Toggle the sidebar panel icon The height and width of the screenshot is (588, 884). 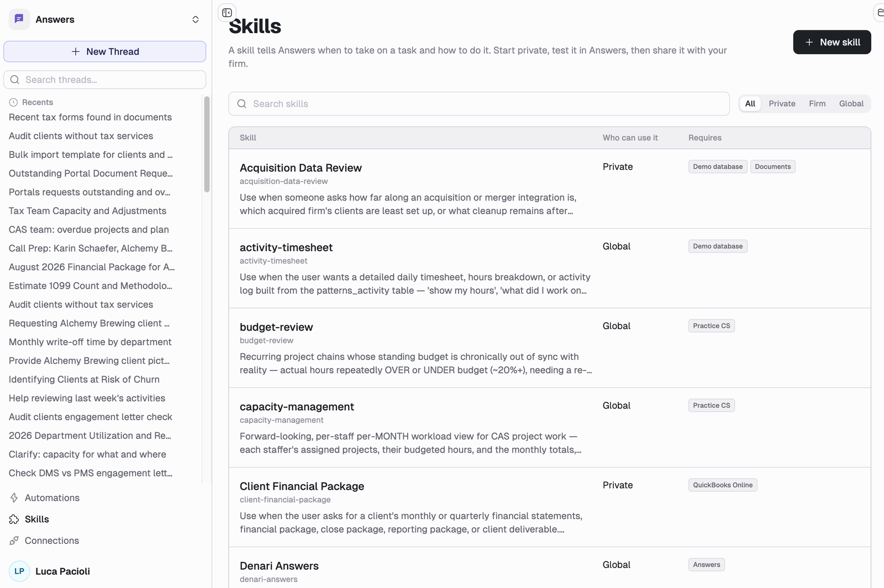[227, 13]
